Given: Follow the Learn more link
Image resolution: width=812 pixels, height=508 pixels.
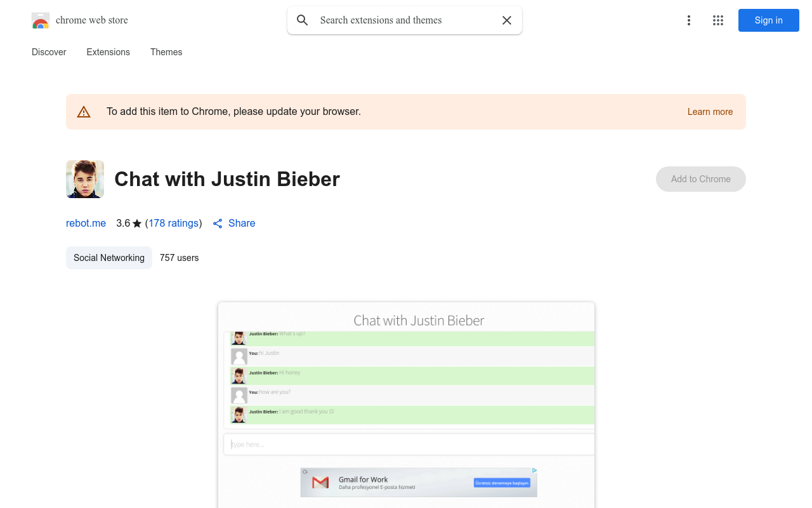Looking at the screenshot, I should tap(710, 112).
